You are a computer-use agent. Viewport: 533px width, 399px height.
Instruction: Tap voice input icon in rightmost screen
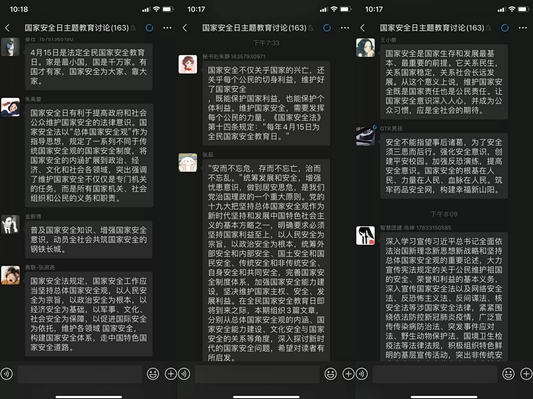point(362,374)
